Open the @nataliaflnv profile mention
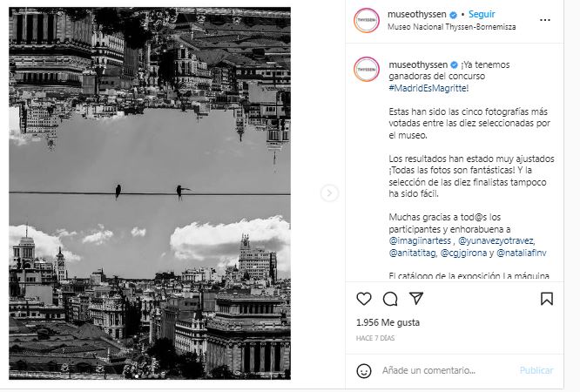Viewport: 580px width, 392px height. pos(521,253)
